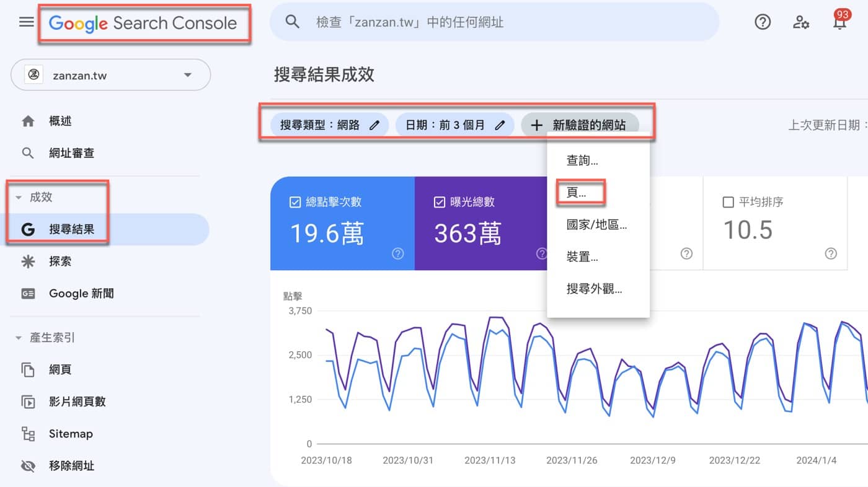Select the 10.5 average position value
This screenshot has height=487, width=868.
pyautogui.click(x=748, y=230)
